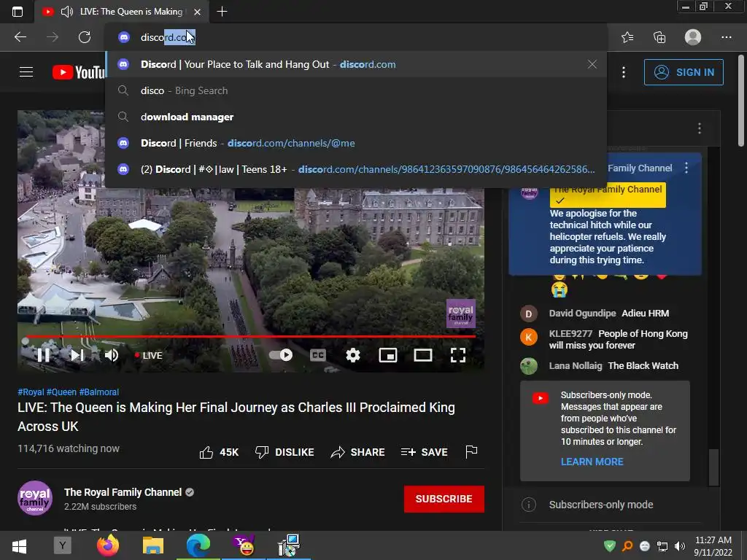Skip to the next video
The image size is (747, 560).
pos(77,355)
